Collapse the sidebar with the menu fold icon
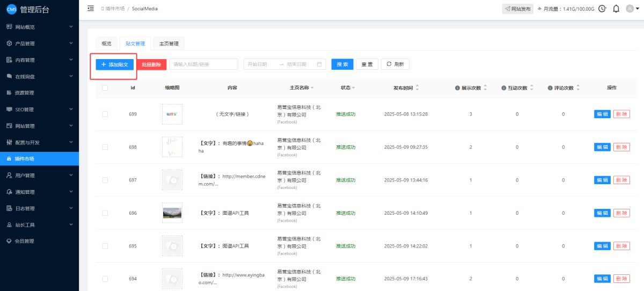 pyautogui.click(x=90, y=9)
